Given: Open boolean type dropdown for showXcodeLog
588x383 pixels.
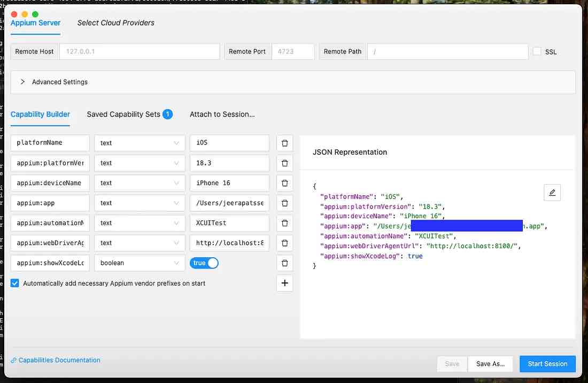Looking at the screenshot, I should (x=140, y=263).
